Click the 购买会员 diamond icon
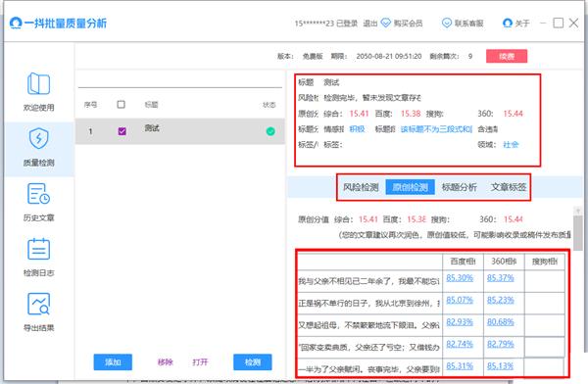Viewport: 588px width, 384px height. (386, 23)
